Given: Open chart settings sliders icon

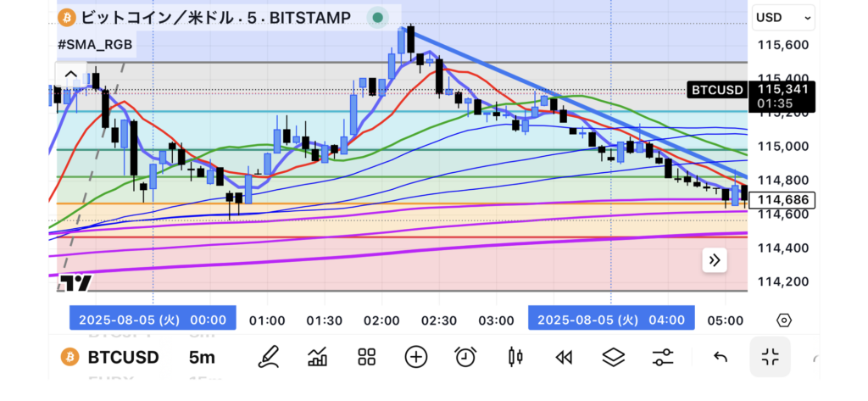Looking at the screenshot, I should tap(663, 357).
